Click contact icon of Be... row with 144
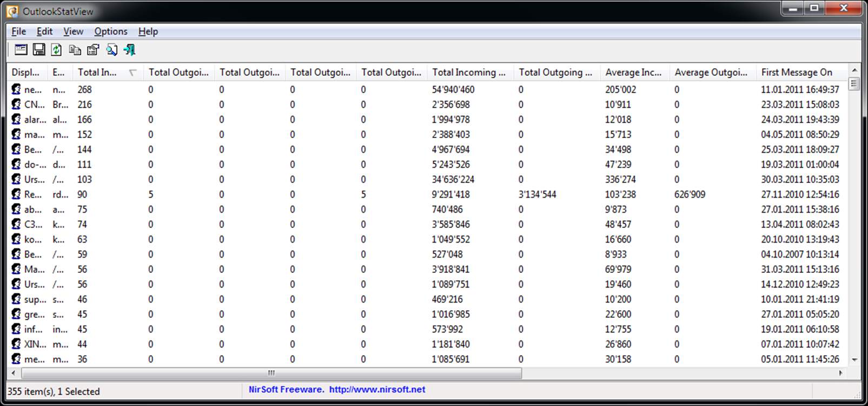Viewport: 868px width, 406px height. click(x=16, y=149)
